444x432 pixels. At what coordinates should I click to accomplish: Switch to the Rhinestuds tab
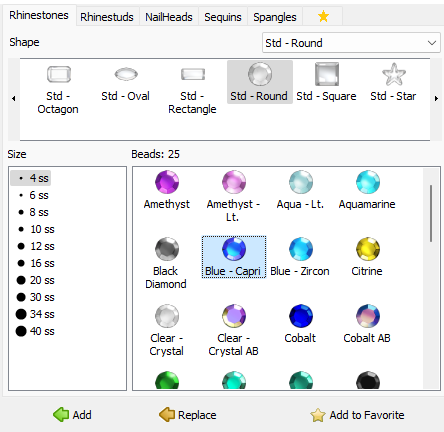pyautogui.click(x=107, y=17)
